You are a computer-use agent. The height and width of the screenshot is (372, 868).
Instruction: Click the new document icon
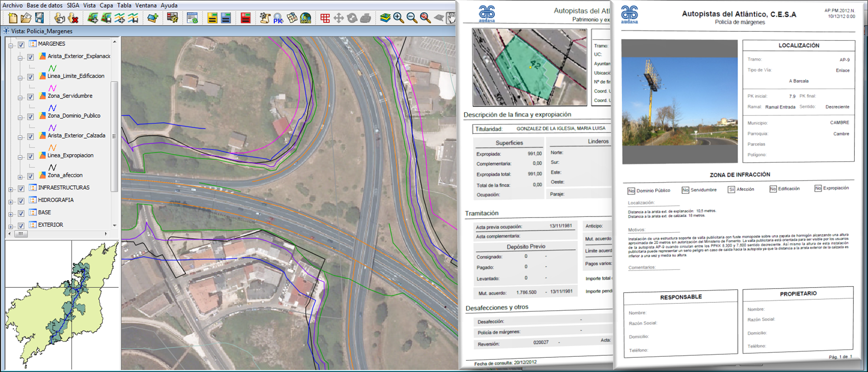12,18
